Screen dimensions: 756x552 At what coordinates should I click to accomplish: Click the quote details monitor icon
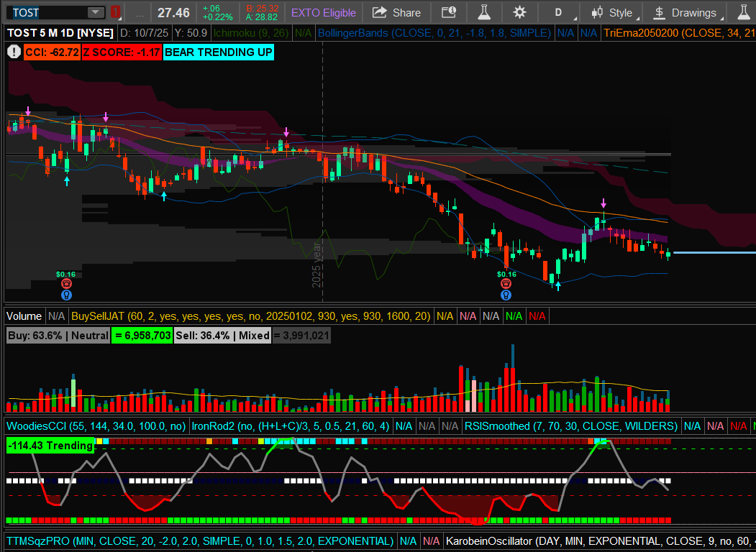(x=448, y=12)
